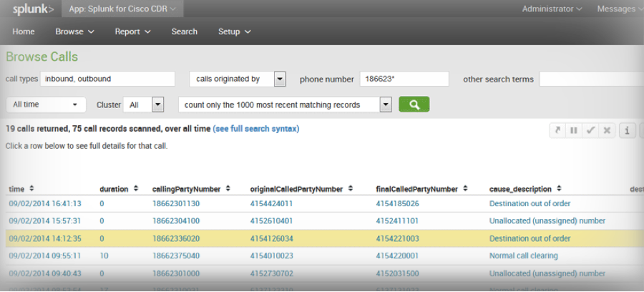Sort by callingPartyNumber column arrows
The image size is (644, 292).
(x=228, y=189)
